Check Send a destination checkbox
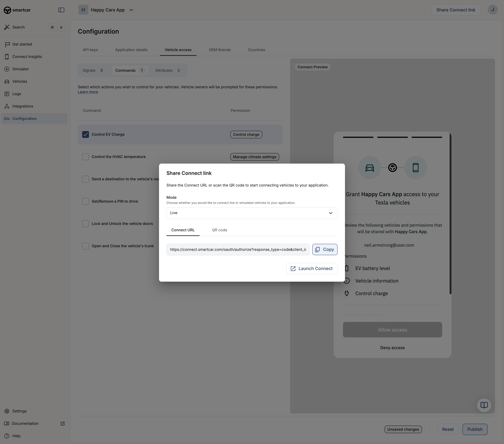The height and width of the screenshot is (444, 504). pyautogui.click(x=85, y=179)
